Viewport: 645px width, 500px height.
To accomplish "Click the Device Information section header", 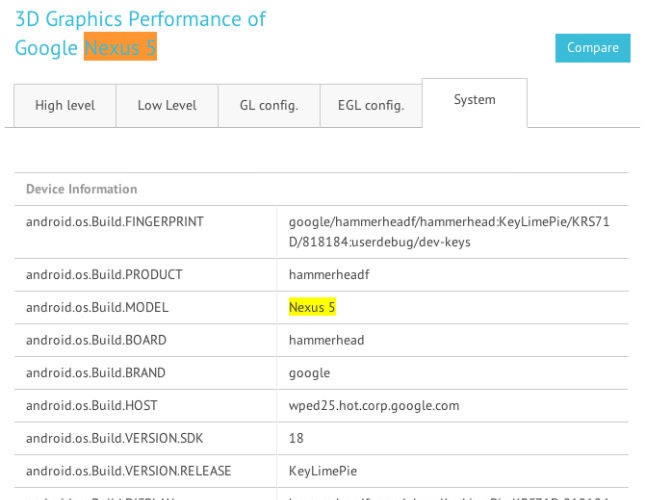I will click(x=82, y=189).
